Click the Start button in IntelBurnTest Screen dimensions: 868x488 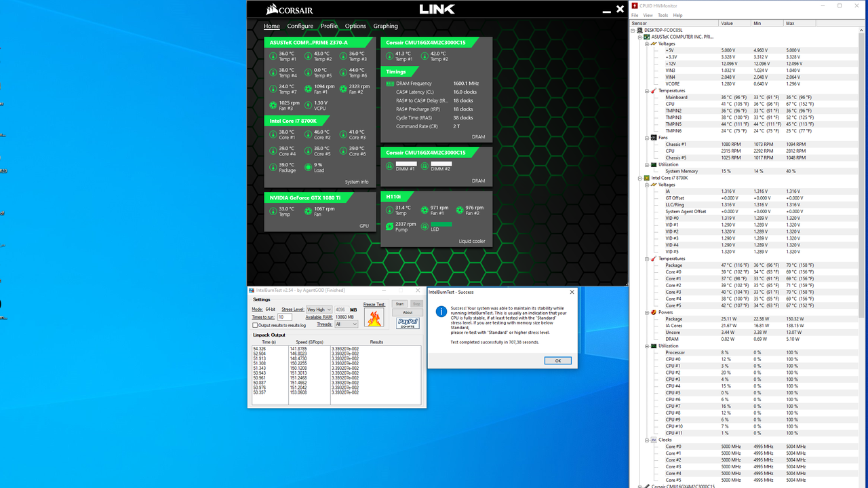(400, 304)
